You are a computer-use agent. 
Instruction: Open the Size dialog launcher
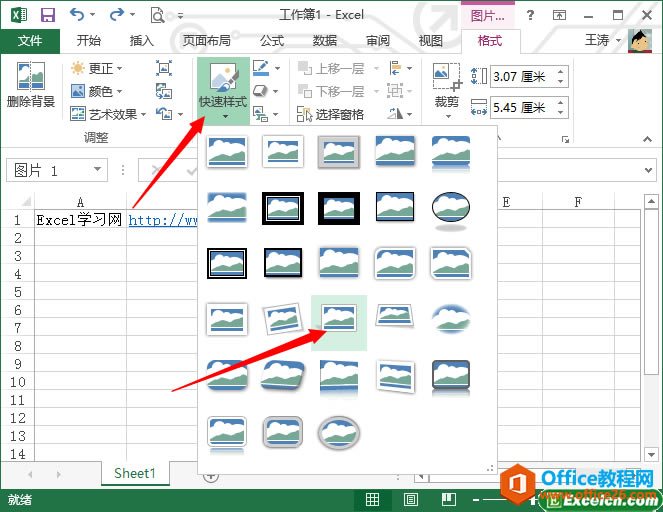(565, 139)
